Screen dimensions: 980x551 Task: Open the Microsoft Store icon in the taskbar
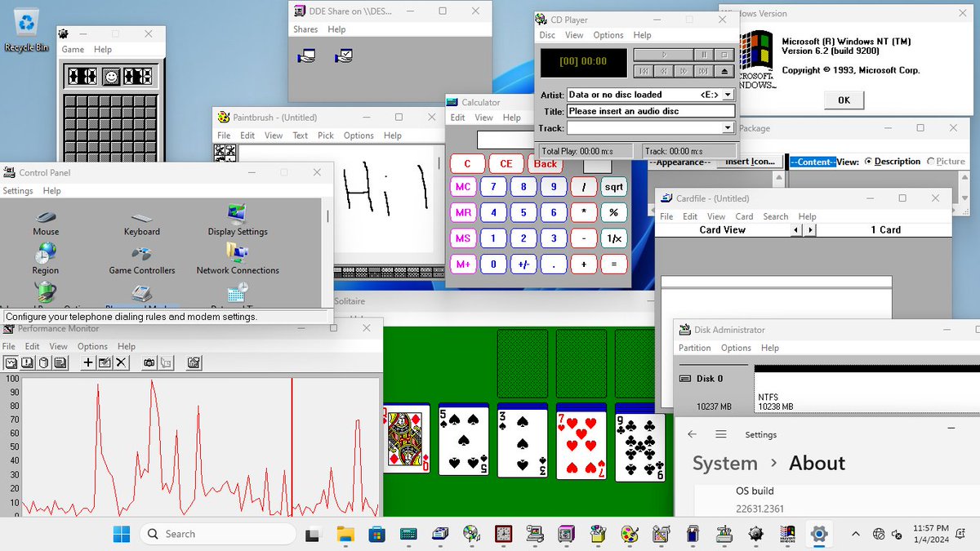click(376, 535)
